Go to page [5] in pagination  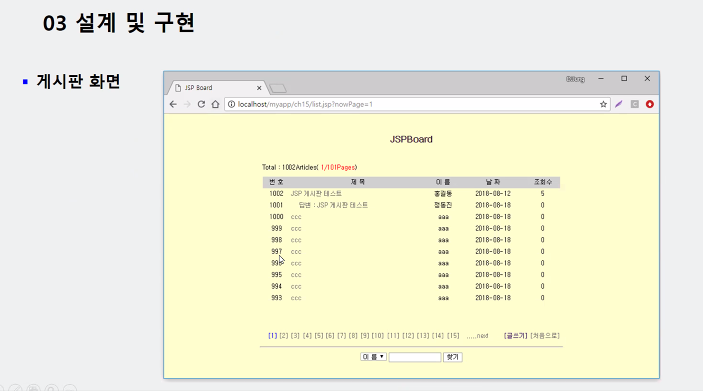pyautogui.click(x=319, y=335)
